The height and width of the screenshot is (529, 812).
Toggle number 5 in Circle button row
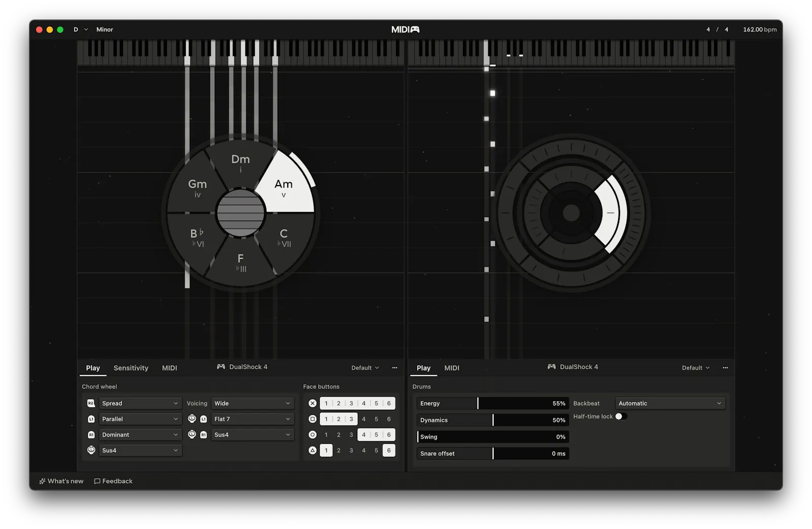coord(377,435)
